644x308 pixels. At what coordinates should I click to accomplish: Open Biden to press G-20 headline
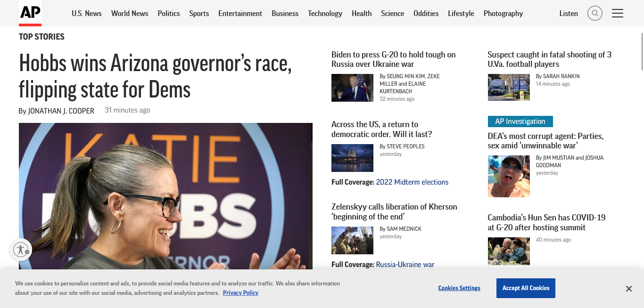(x=394, y=59)
